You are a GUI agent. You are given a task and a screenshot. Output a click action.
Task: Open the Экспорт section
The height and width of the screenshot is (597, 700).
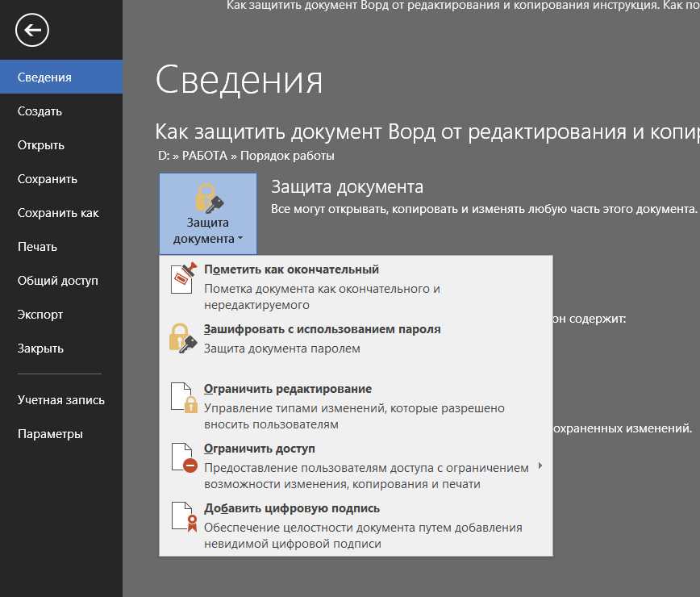tap(61, 315)
